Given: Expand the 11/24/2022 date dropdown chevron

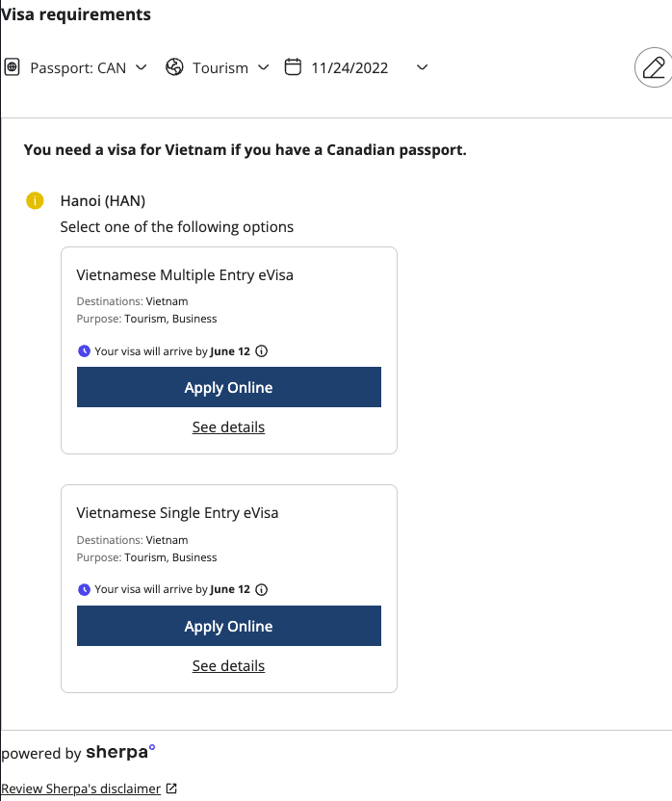Looking at the screenshot, I should tap(422, 67).
